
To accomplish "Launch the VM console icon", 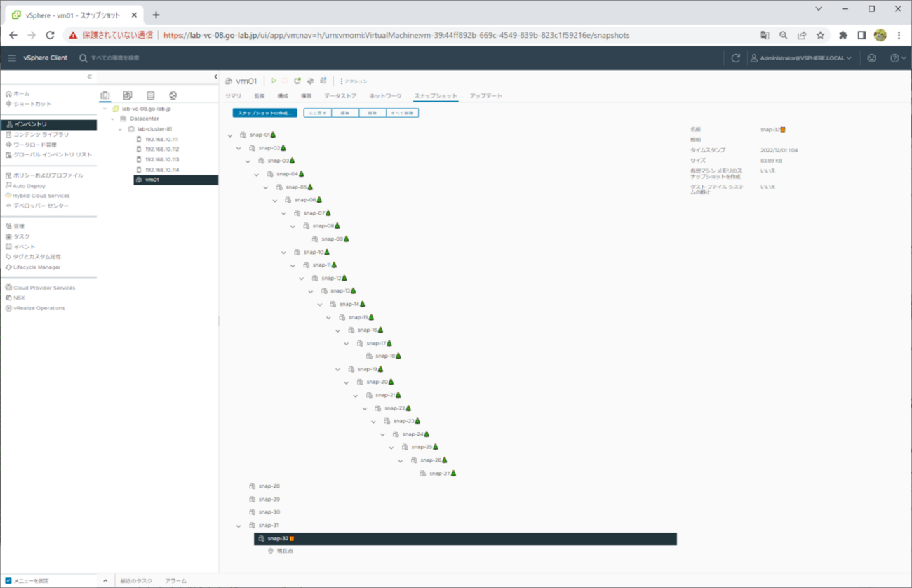I will tap(297, 81).
